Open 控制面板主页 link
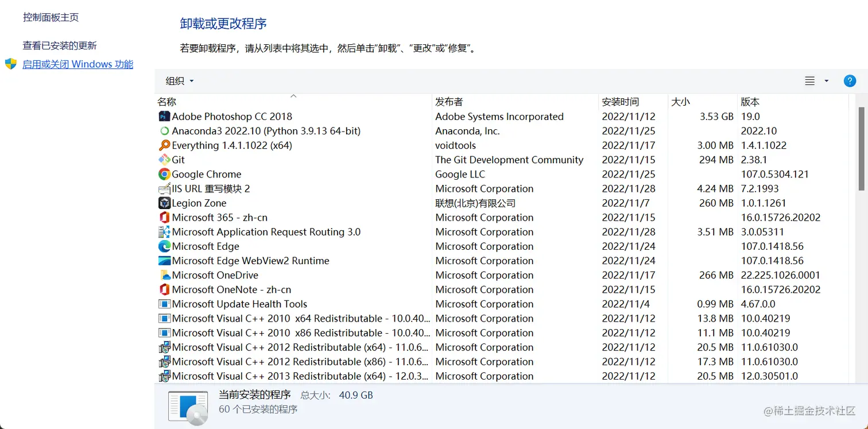This screenshot has width=868, height=429. [x=51, y=17]
